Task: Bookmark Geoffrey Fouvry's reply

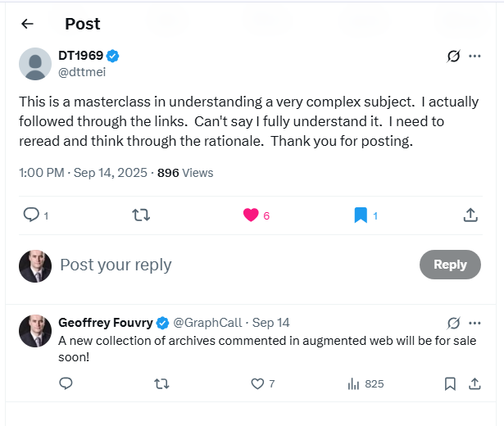Action: pyautogui.click(x=450, y=383)
